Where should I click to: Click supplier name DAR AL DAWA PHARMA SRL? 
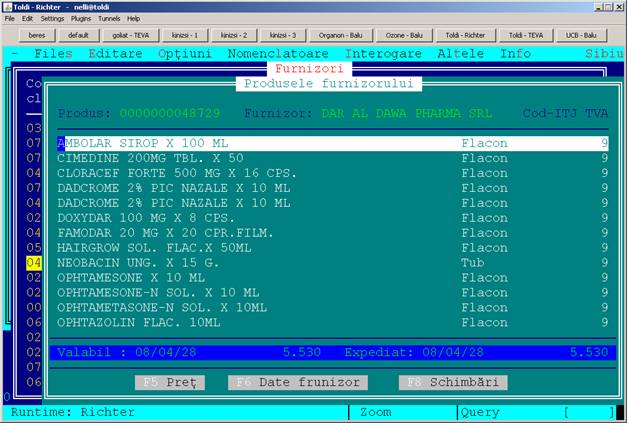click(407, 113)
